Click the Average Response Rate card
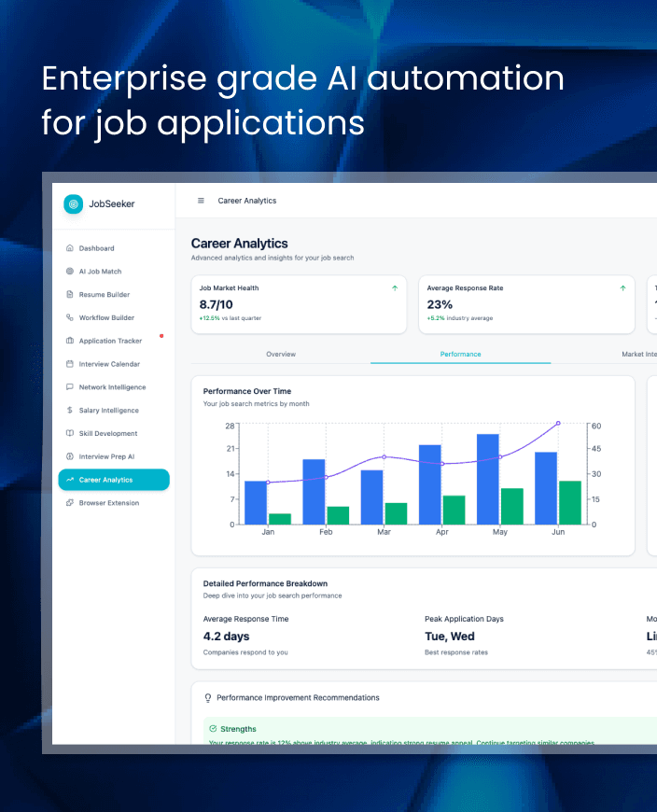Screen dimensions: 657x812 pos(526,304)
